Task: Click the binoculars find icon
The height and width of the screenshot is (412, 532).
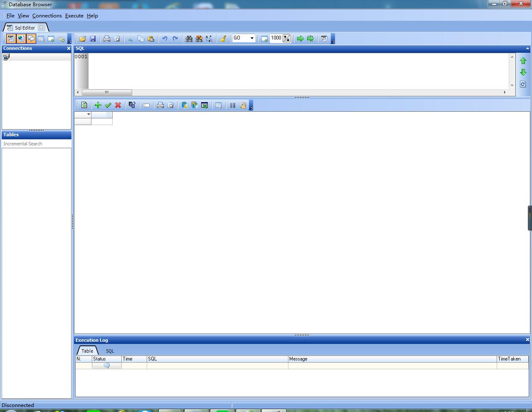Action: click(x=189, y=39)
